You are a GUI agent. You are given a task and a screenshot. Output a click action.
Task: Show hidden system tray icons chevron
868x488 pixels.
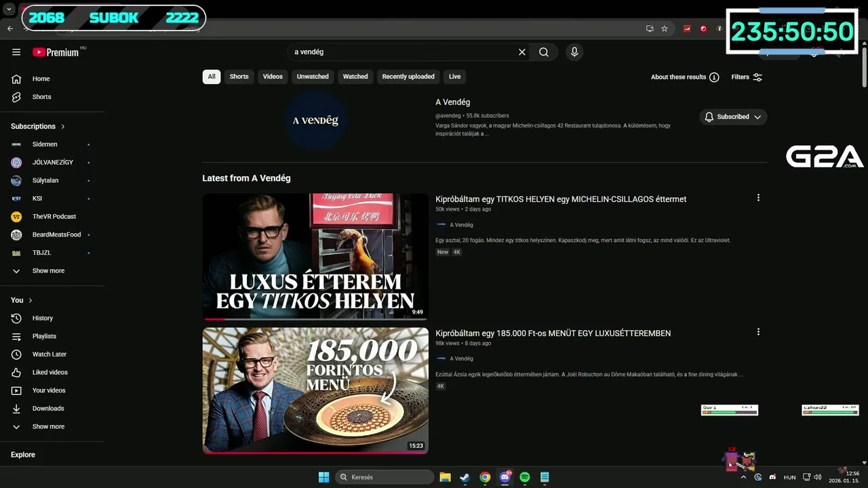pos(744,477)
